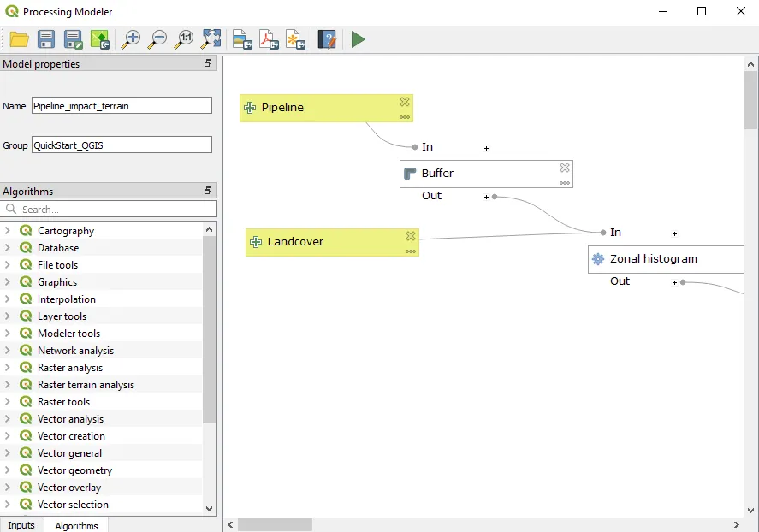The width and height of the screenshot is (759, 532).
Task: Undock the Model properties panel
Action: [208, 63]
